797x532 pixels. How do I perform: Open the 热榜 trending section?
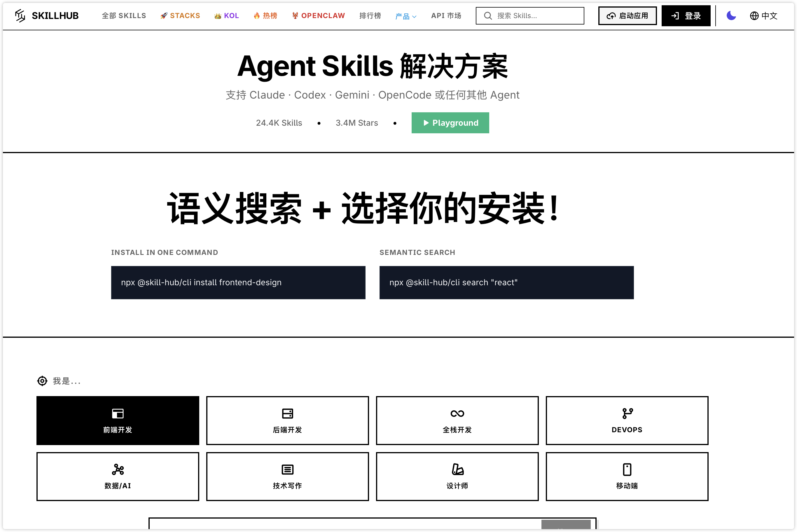[x=265, y=15]
